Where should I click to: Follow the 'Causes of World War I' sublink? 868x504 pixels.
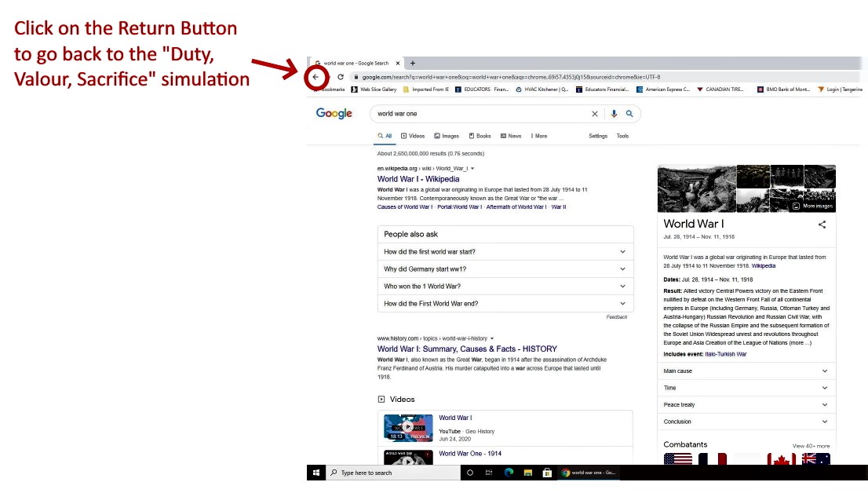point(404,207)
